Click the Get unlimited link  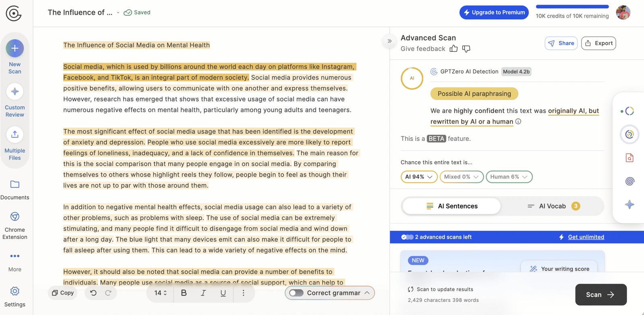point(586,237)
